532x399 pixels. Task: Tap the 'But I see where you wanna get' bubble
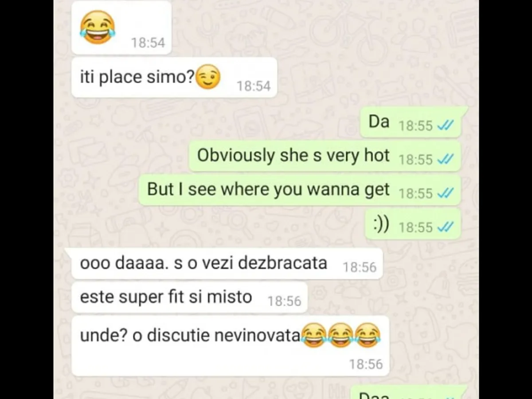coord(300,190)
